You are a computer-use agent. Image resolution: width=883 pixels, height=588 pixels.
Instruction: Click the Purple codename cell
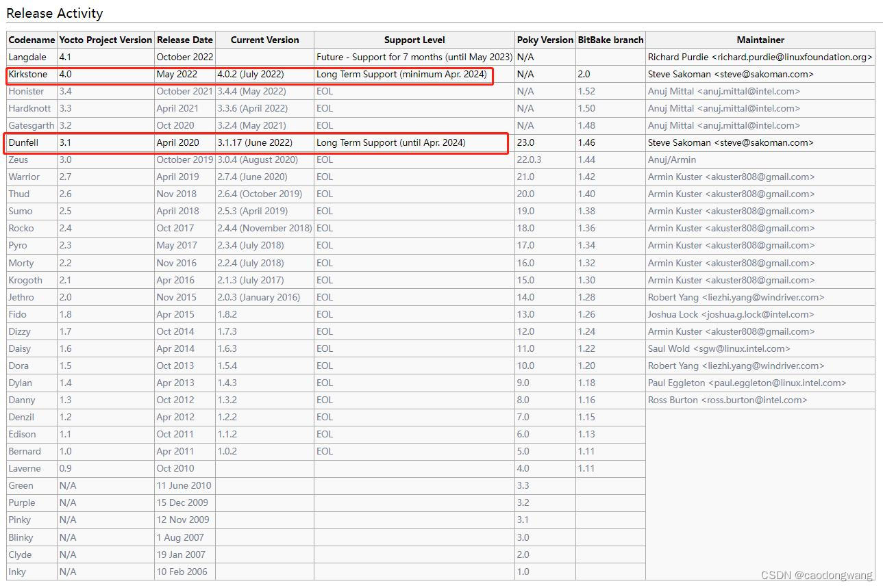point(32,502)
